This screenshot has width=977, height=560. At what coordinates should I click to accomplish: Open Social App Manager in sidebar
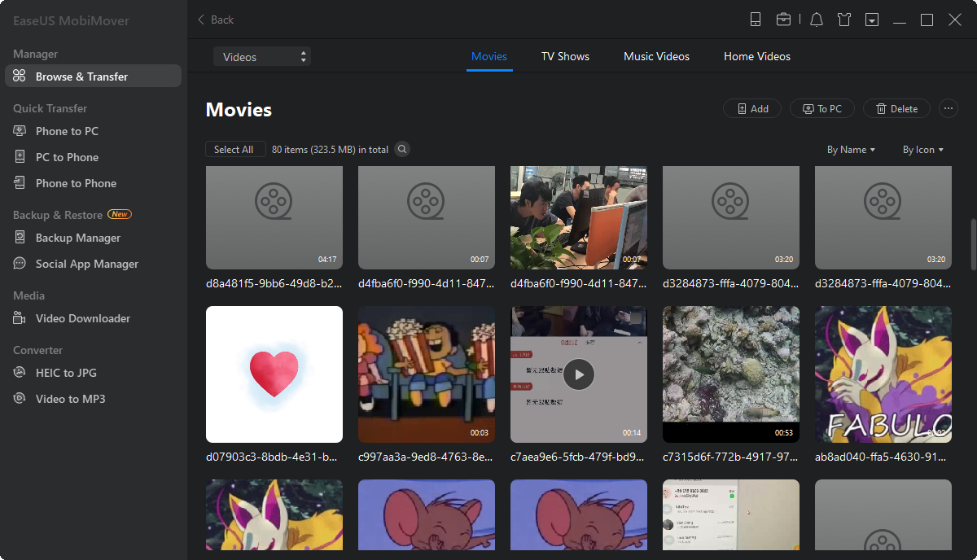tap(86, 264)
